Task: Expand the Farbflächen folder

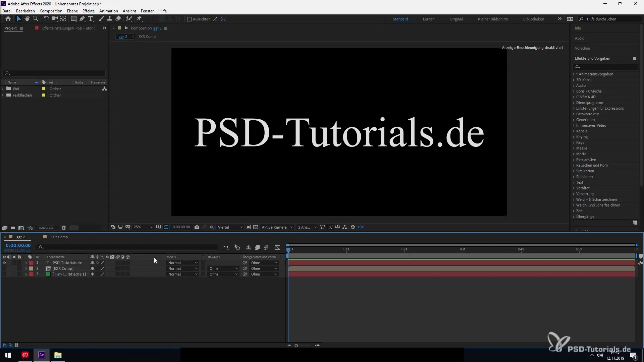Action: tap(3, 95)
